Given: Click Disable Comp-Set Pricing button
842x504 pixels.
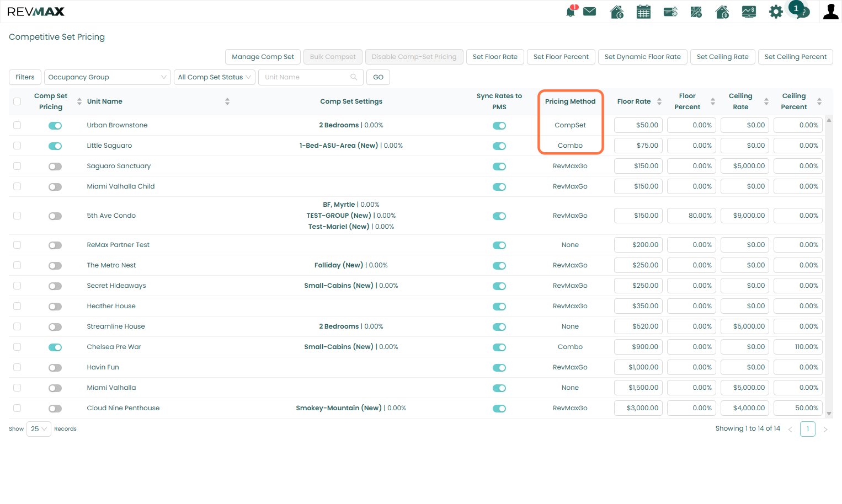Looking at the screenshot, I should 414,57.
